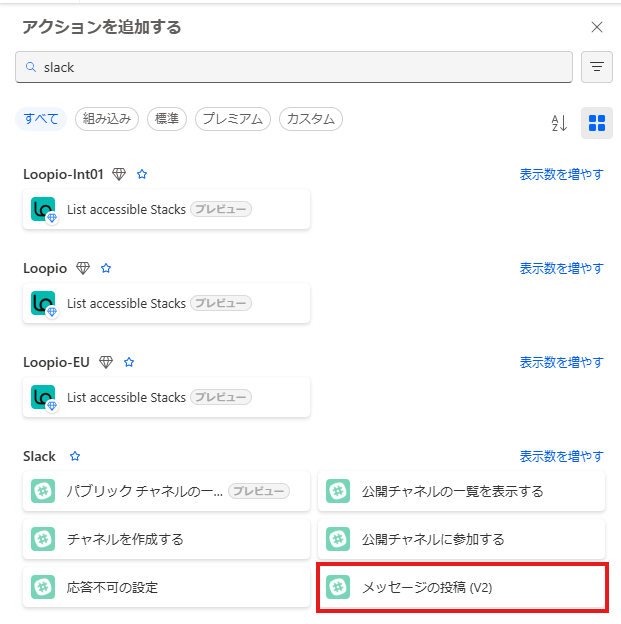Select the 標準 filter tab
Screen dimensions: 621x624
(167, 119)
